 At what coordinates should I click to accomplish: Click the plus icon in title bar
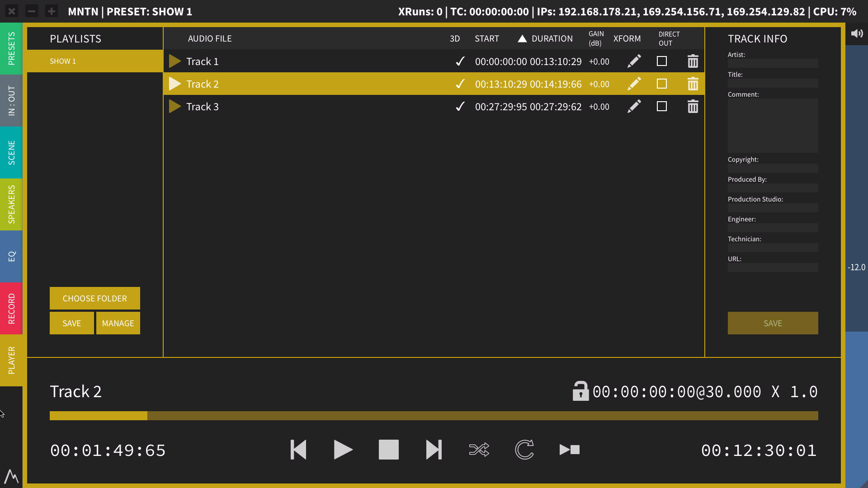pos(52,11)
